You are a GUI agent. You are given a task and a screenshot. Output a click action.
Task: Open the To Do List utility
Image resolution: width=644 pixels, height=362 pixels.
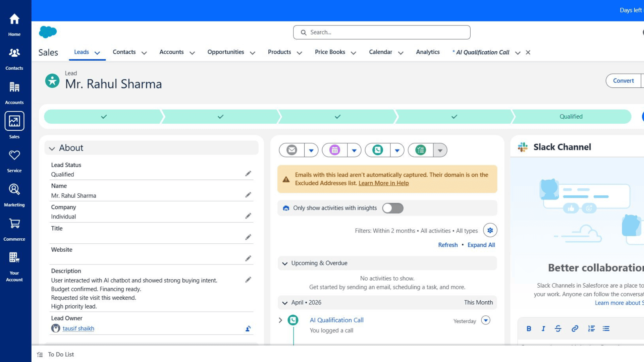tap(56, 354)
